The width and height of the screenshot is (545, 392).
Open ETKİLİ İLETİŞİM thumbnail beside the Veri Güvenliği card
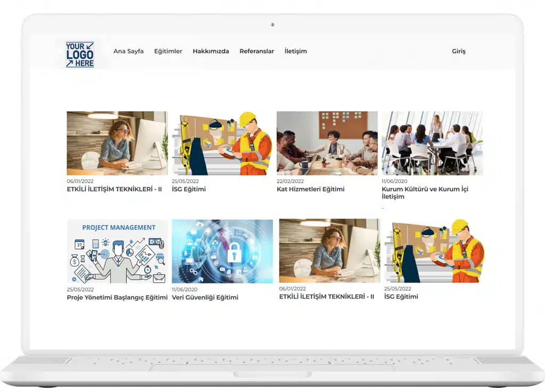(x=329, y=251)
